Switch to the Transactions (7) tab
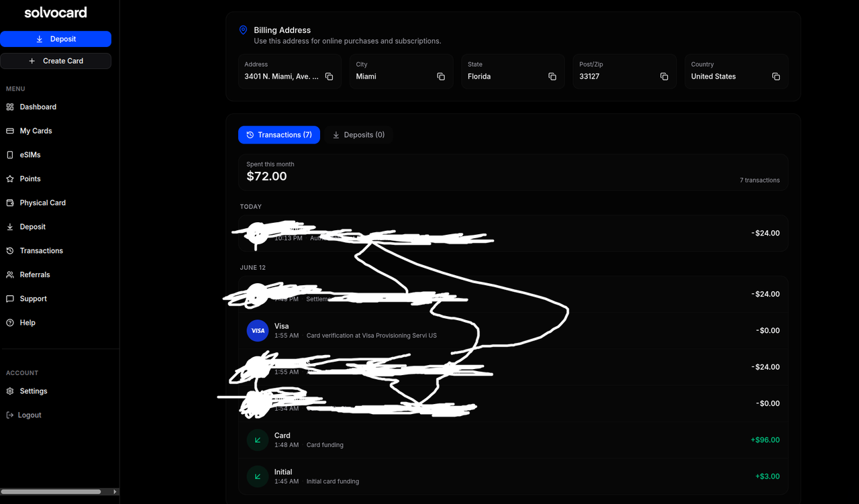Screen dimensions: 859x504 point(279,135)
